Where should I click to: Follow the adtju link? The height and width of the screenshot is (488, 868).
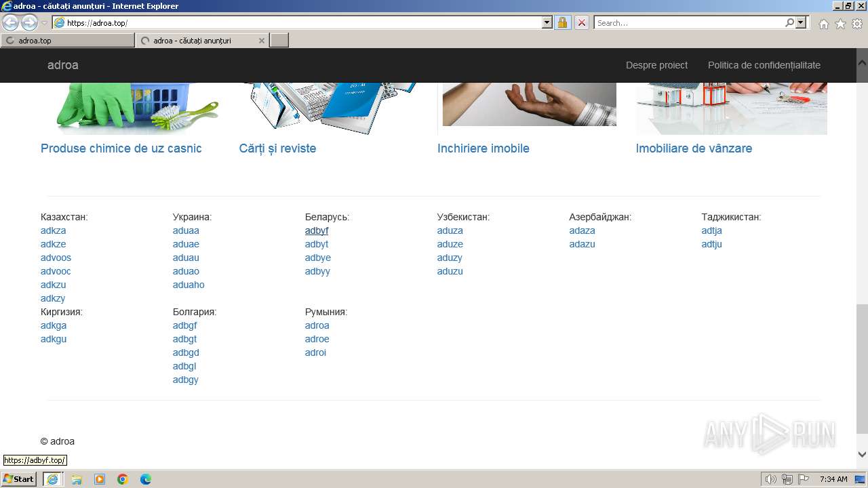point(712,244)
